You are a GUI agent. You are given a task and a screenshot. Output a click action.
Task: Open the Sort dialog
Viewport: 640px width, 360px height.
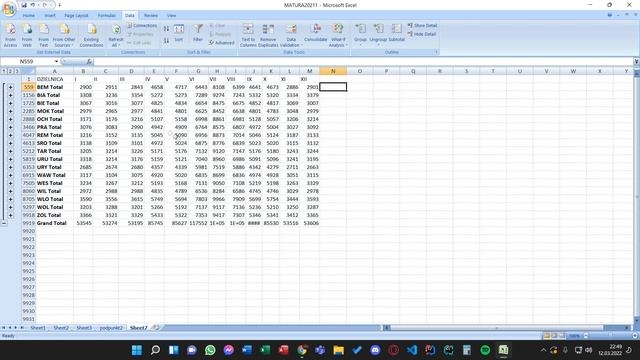pyautogui.click(x=179, y=33)
